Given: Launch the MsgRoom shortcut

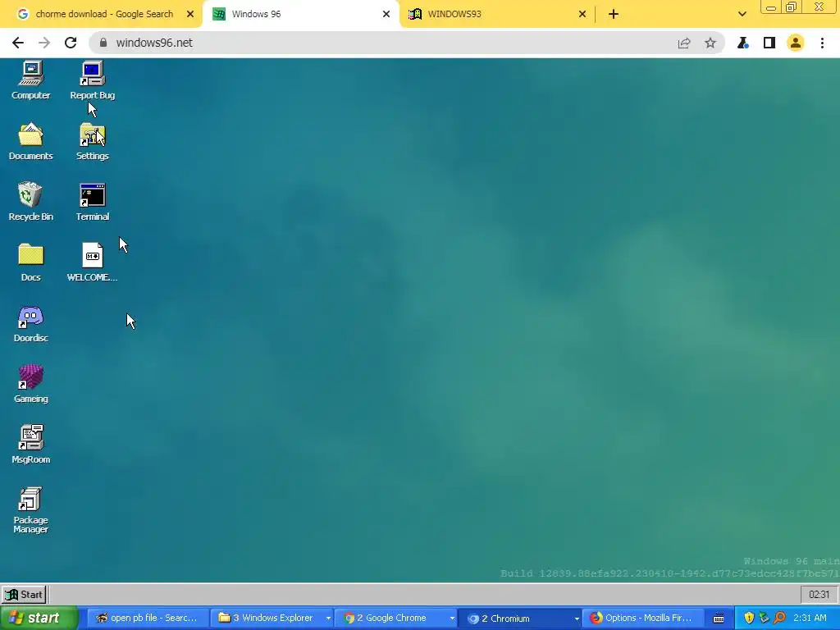Looking at the screenshot, I should pos(30,445).
